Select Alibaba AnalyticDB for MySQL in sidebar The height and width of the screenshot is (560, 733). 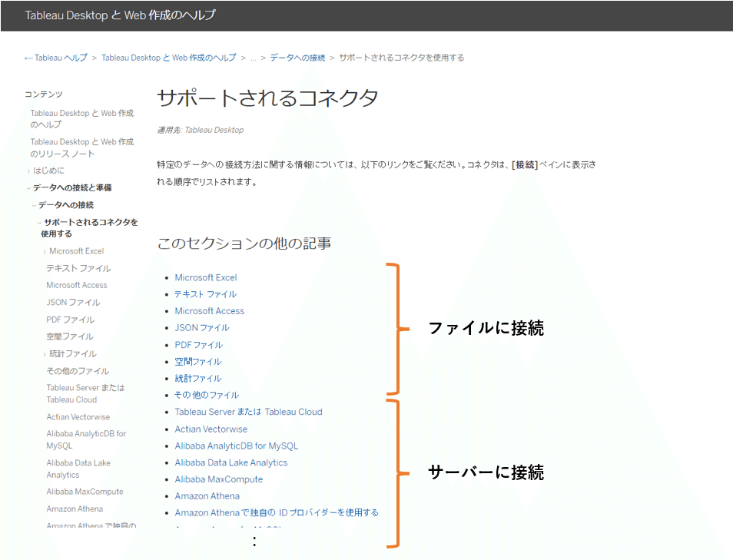coord(86,439)
